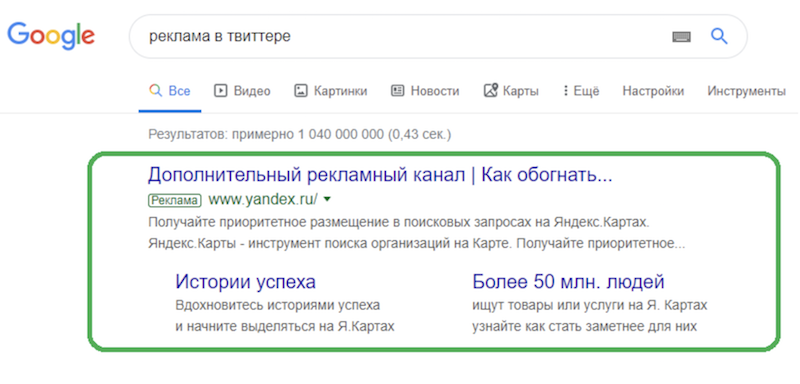Select the 'Все' tab

point(169,91)
